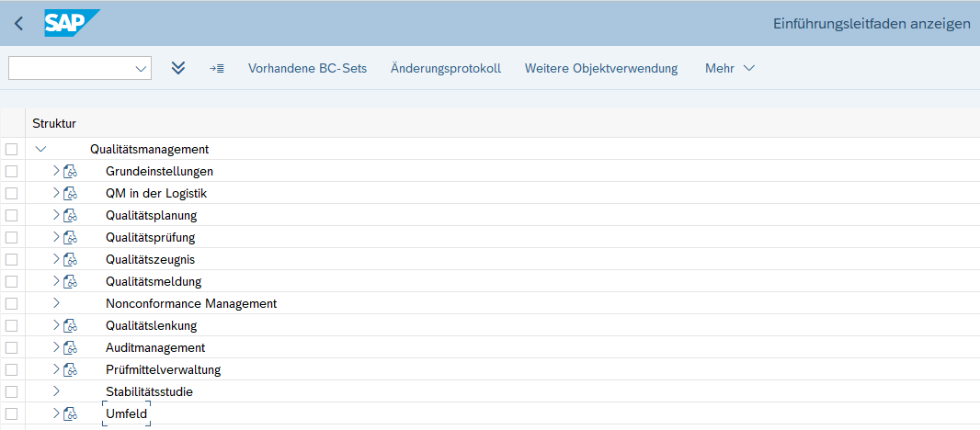Click the expand all double-chevron icon
The height and width of the screenshot is (430, 980).
tap(178, 68)
